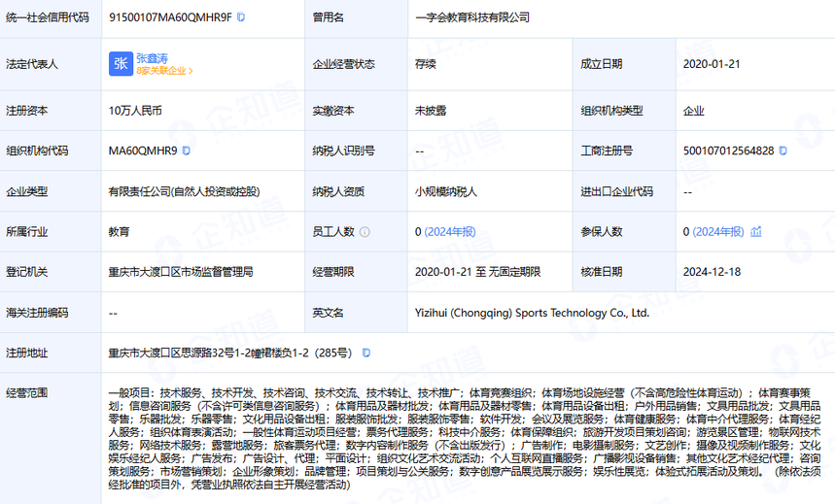Image resolution: width=835 pixels, height=504 pixels.
Task: Click the blue 张 avatar icon
Action: (x=121, y=64)
